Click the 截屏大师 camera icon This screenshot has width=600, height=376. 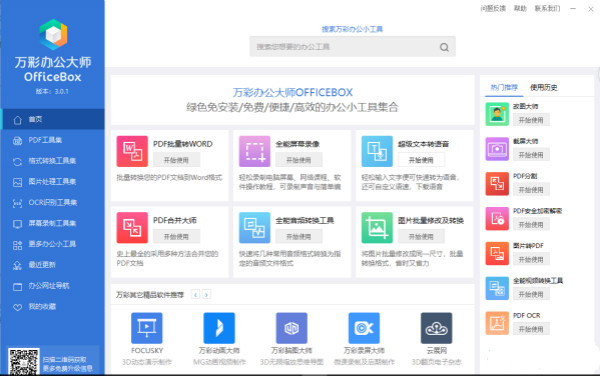[x=497, y=149]
